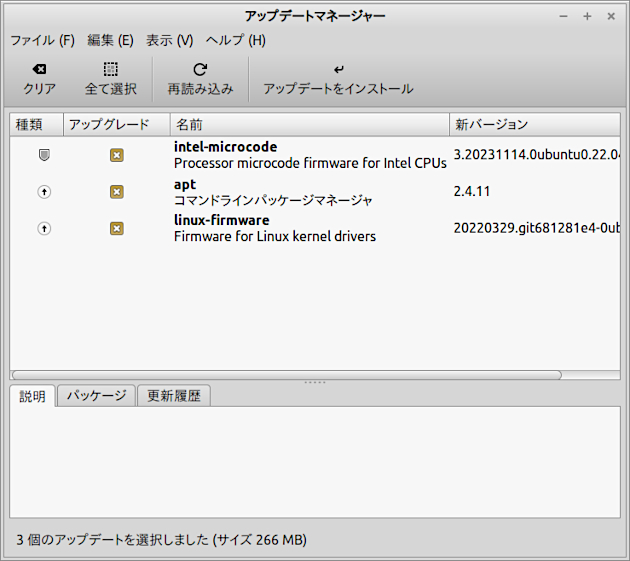
Task: Click the Clear (クリア) toolbar icon
Action: (x=39, y=70)
